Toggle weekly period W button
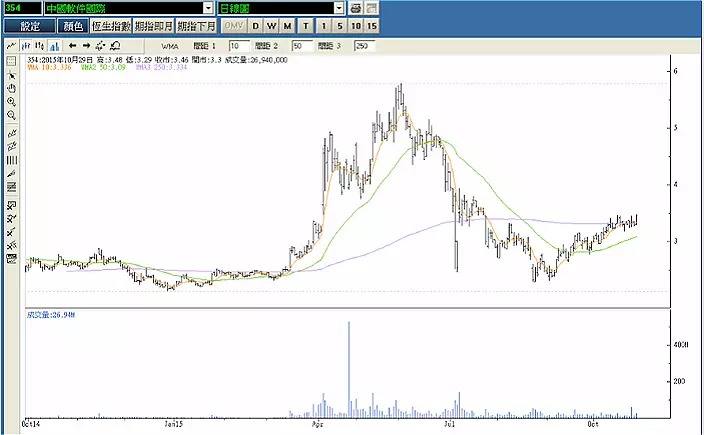 (x=272, y=25)
